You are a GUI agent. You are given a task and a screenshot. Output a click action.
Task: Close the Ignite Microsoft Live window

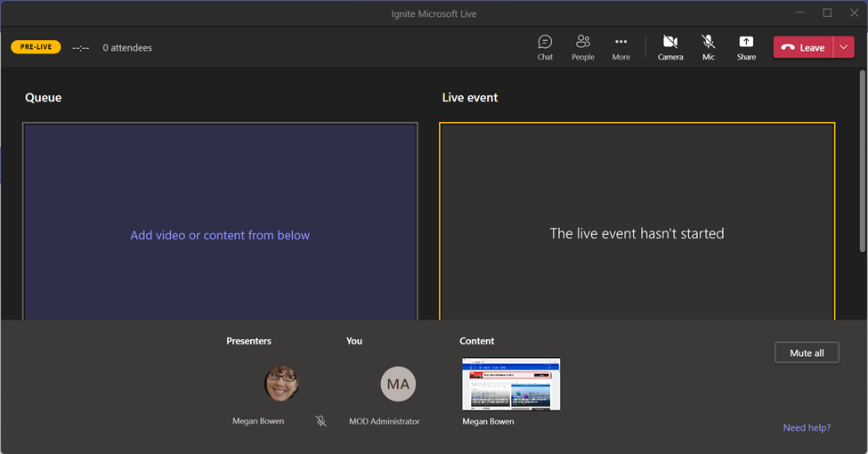(x=854, y=12)
